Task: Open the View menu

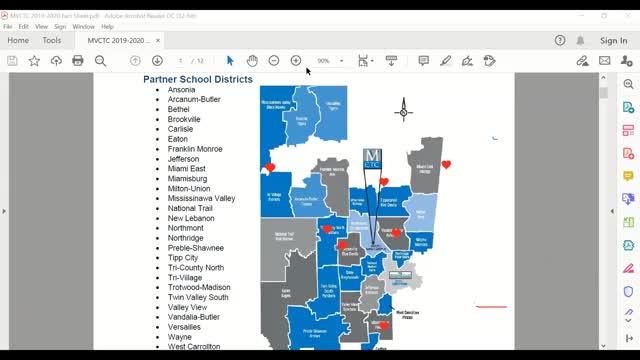Action: [x=41, y=27]
